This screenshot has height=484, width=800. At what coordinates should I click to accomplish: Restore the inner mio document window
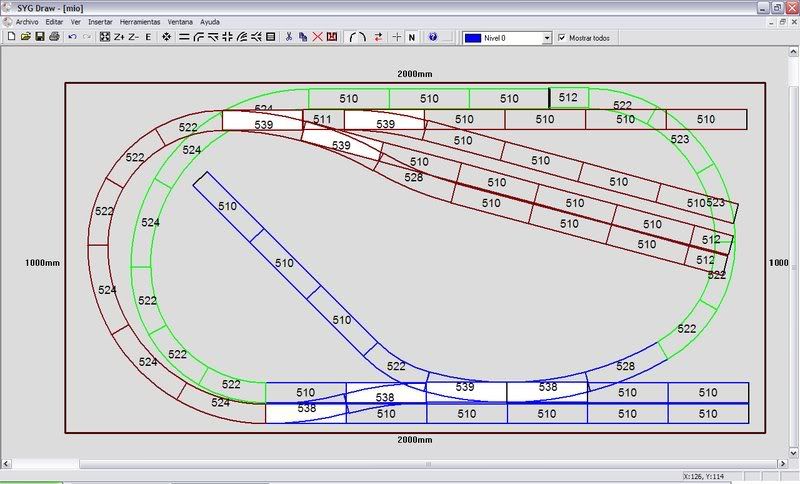tap(783, 22)
